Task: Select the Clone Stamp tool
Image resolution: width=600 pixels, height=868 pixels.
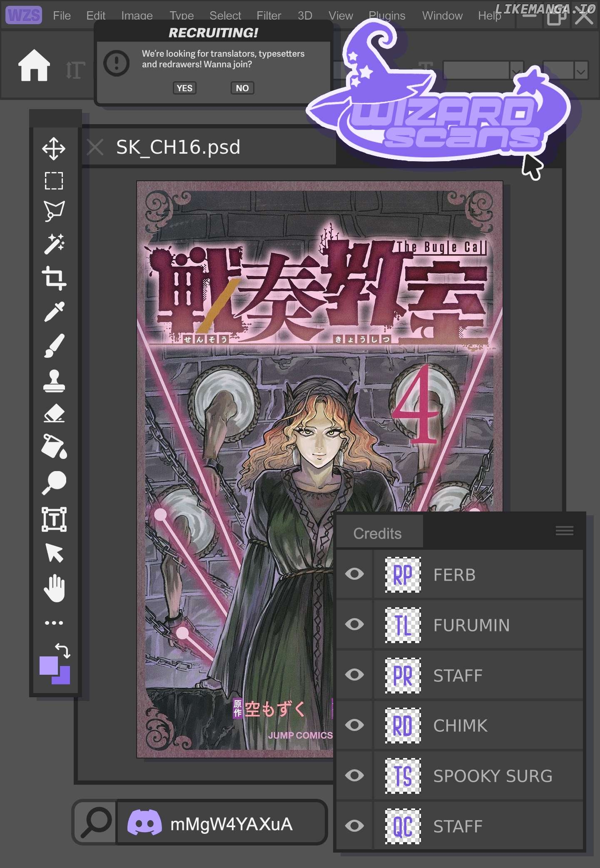Action: pos(54,381)
